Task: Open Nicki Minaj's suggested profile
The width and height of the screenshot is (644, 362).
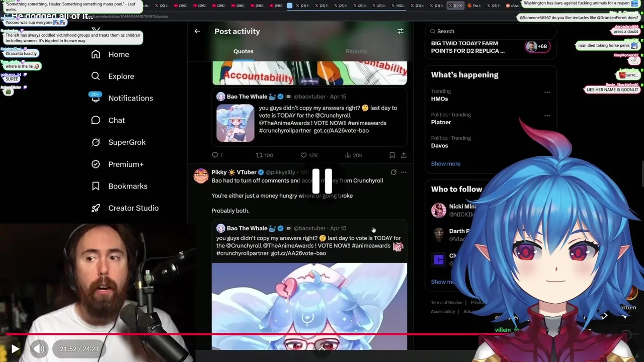Action: pos(454,210)
